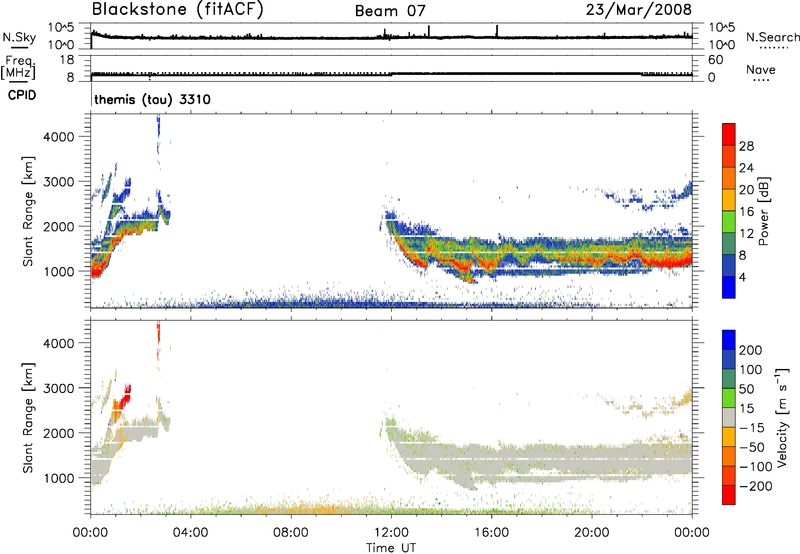Click the '4000' tick on the power panel
This screenshot has width=800, height=554.
[59, 137]
